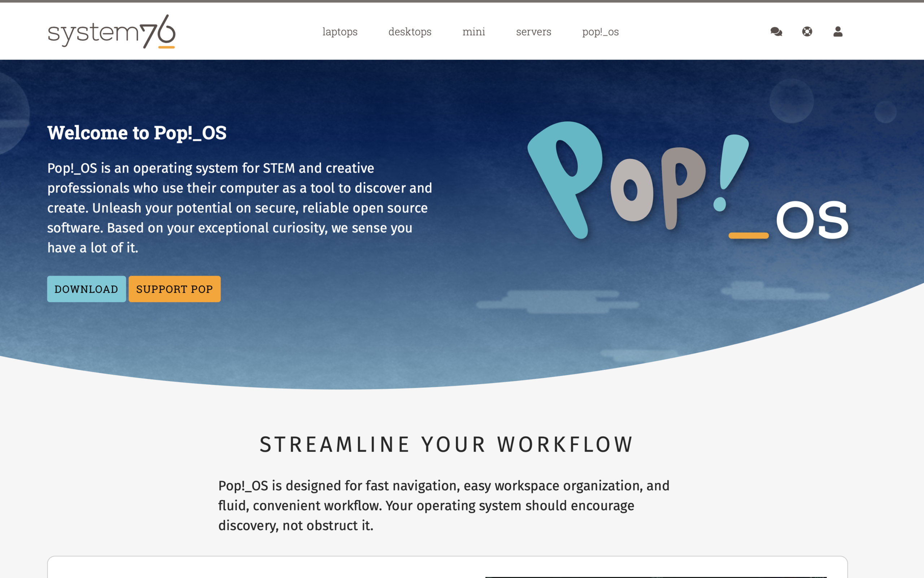Click the System76 logo
This screenshot has height=578, width=924.
coord(112,32)
